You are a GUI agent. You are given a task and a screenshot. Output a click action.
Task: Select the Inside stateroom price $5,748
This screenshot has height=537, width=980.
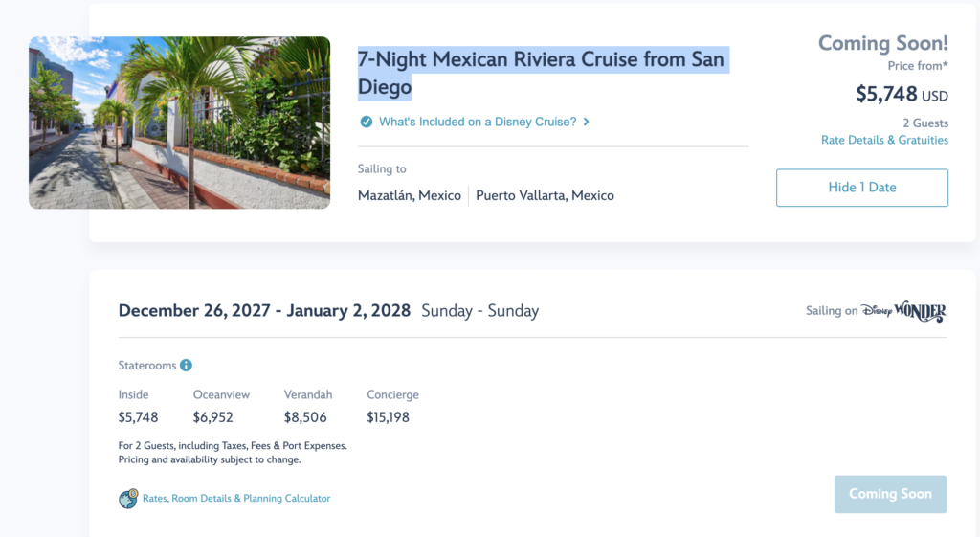(138, 417)
